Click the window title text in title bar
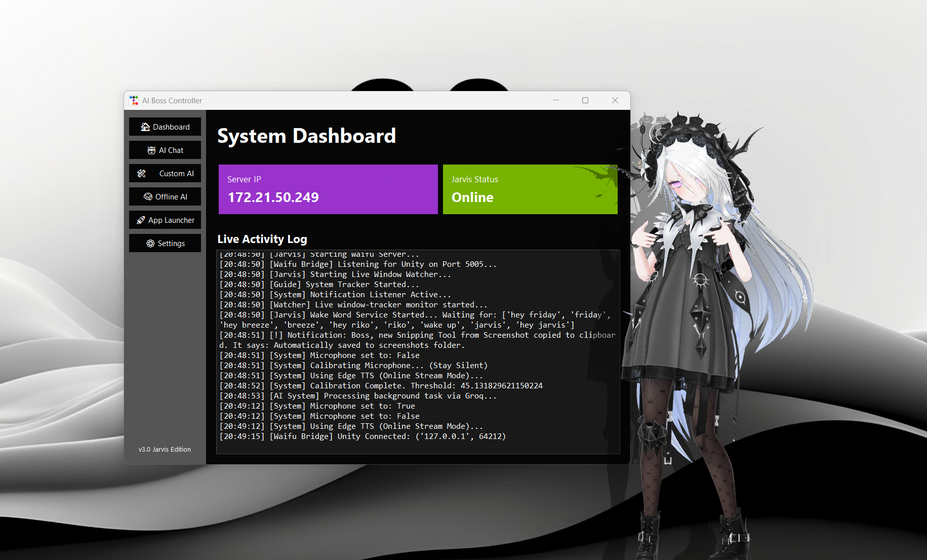The width and height of the screenshot is (927, 560). pyautogui.click(x=172, y=101)
